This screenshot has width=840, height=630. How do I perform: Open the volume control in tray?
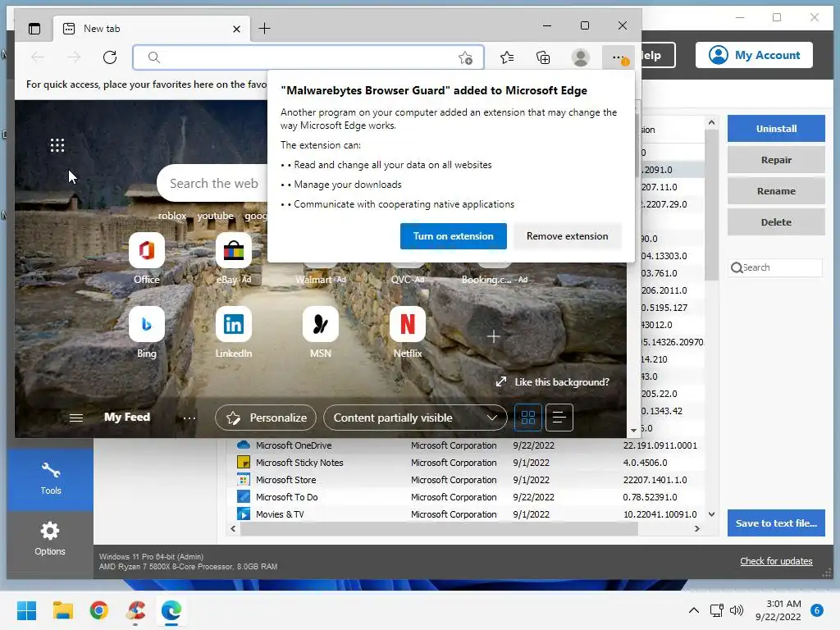point(737,610)
